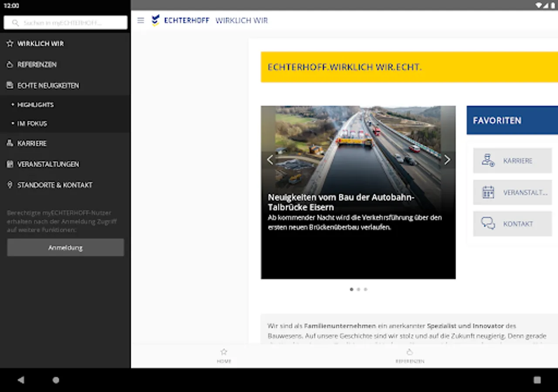Select the third carousel dot
Image resolution: width=558 pixels, height=392 pixels.
tap(365, 289)
